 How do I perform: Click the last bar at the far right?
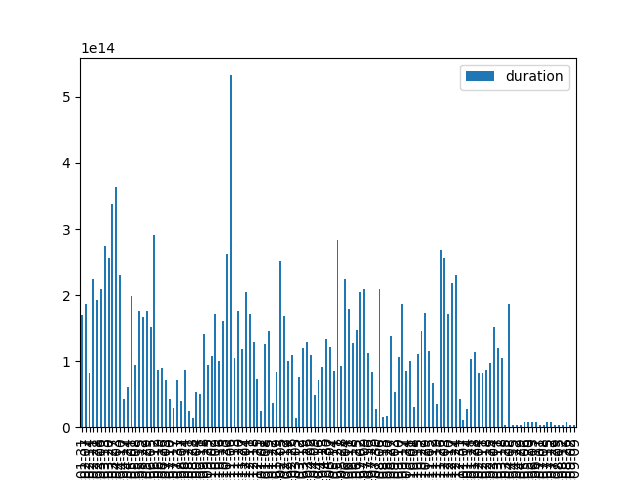pos(573,426)
